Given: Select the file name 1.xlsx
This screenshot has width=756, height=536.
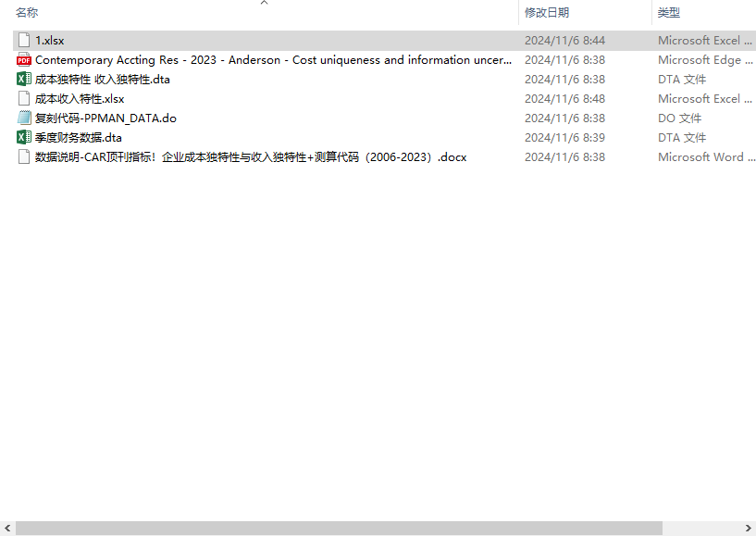Looking at the screenshot, I should click(x=50, y=41).
